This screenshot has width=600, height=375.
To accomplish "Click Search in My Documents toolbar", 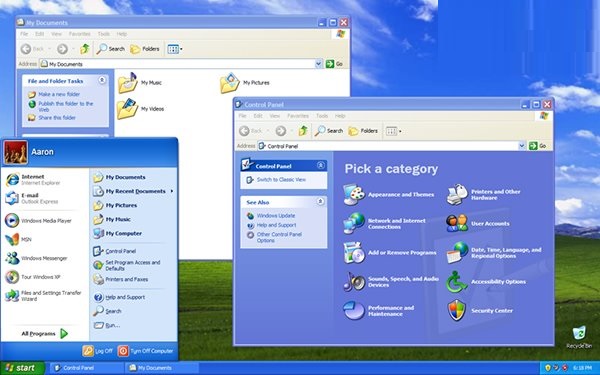I will [111, 49].
